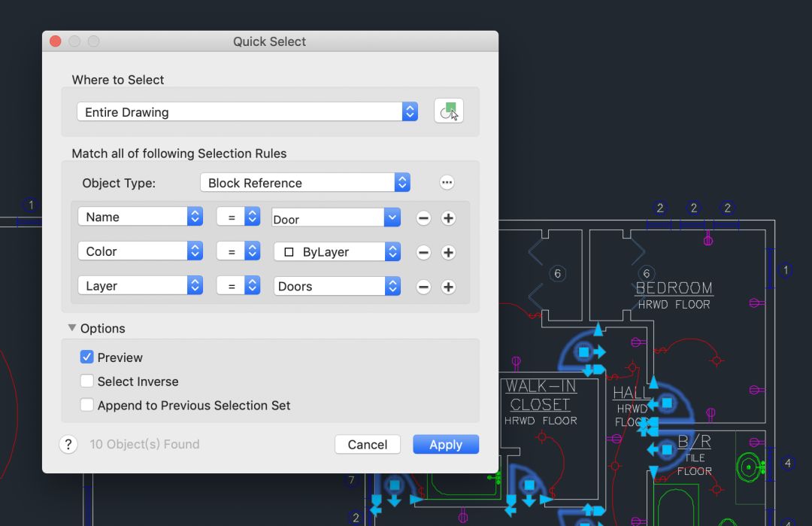Add a rule after the Name row
The image size is (812, 526).
[x=448, y=218]
